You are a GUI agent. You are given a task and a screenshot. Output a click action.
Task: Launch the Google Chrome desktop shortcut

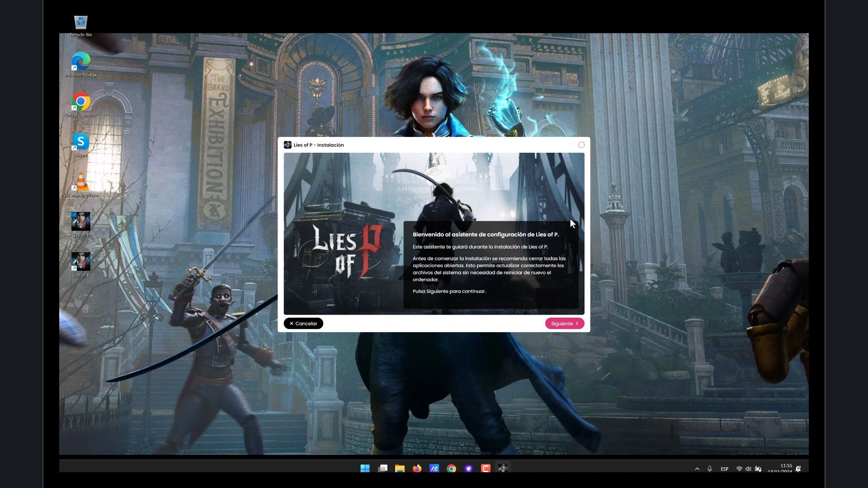point(81,105)
